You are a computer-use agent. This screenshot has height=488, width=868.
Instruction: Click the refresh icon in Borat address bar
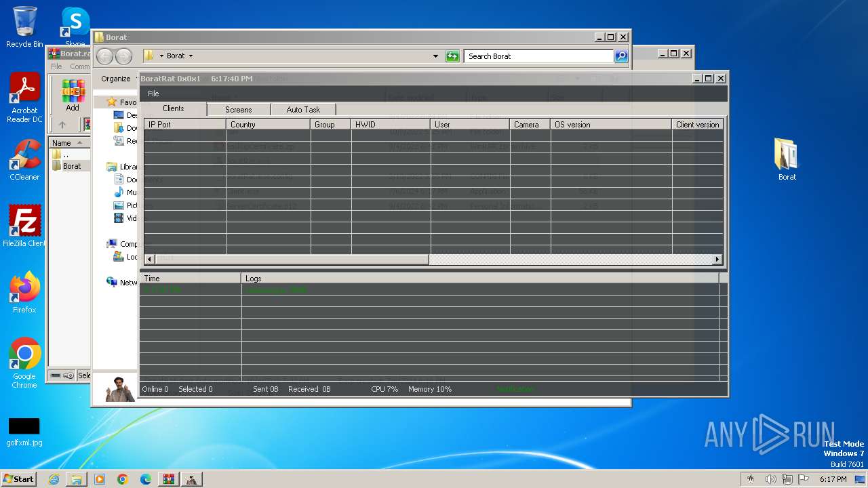pos(452,56)
